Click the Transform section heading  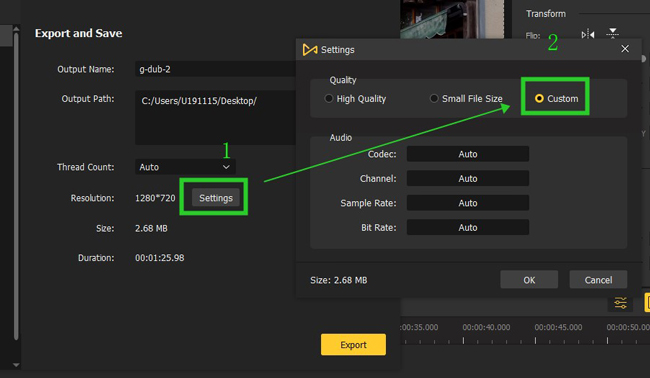[x=546, y=14]
